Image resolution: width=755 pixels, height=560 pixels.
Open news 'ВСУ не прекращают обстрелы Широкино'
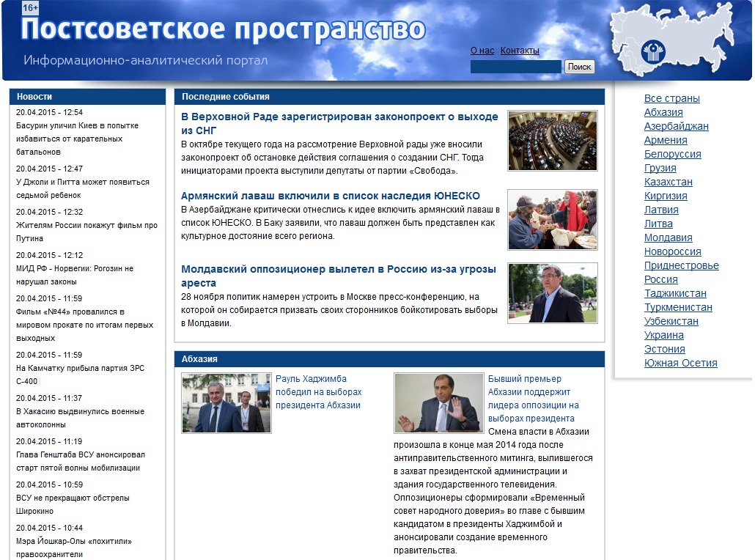73,504
